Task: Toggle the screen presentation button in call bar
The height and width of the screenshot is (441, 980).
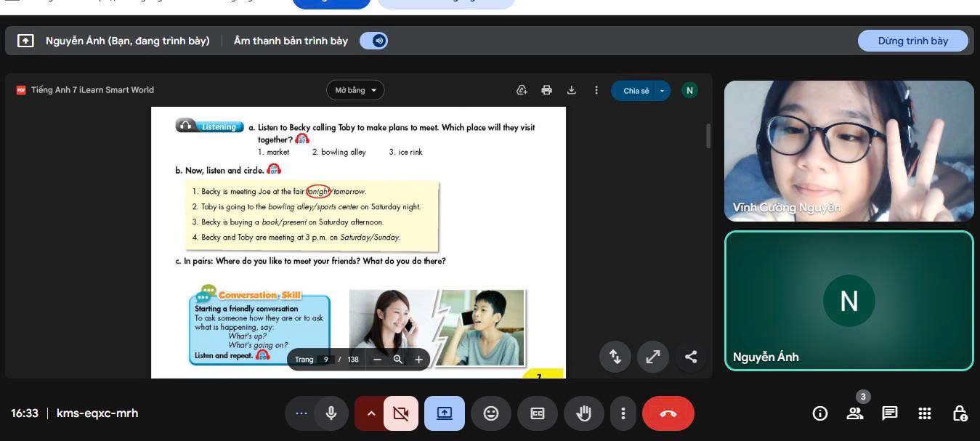Action: 445,413
